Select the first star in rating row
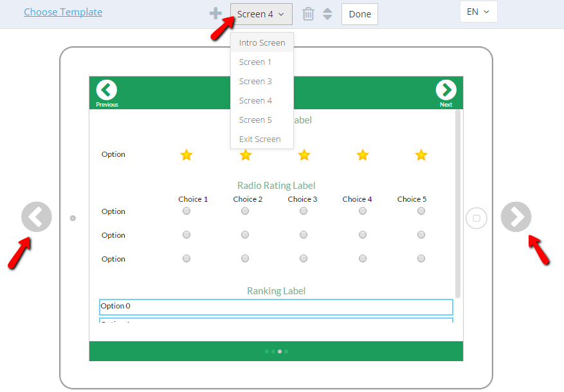Image resolution: width=564 pixels, height=392 pixels. (186, 155)
